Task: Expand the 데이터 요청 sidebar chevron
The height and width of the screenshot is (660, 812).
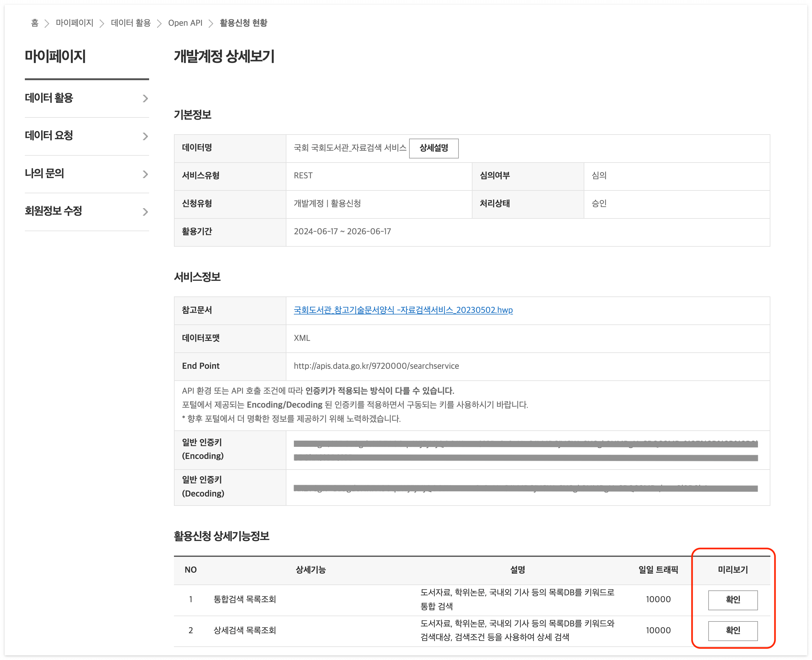Action: (145, 136)
